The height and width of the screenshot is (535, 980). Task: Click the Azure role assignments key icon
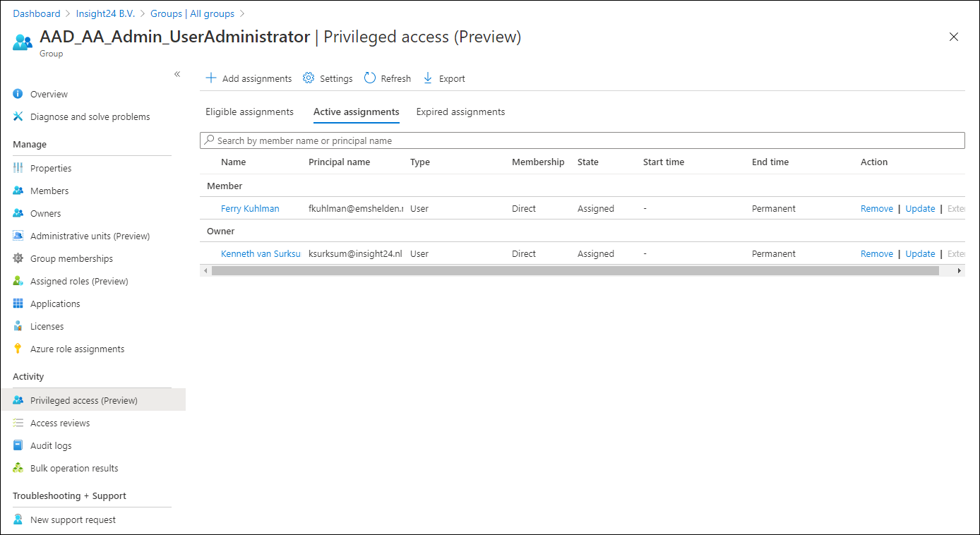[18, 349]
